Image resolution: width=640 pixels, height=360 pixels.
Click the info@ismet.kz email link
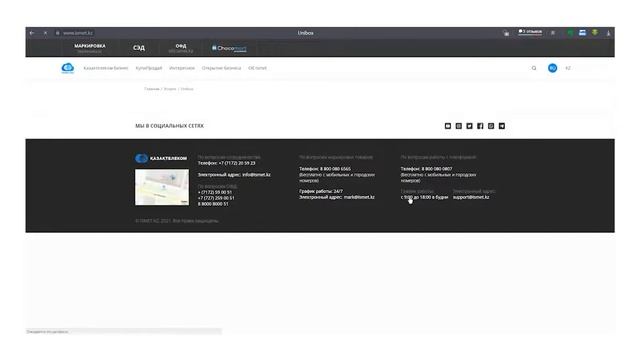pyautogui.click(x=256, y=175)
